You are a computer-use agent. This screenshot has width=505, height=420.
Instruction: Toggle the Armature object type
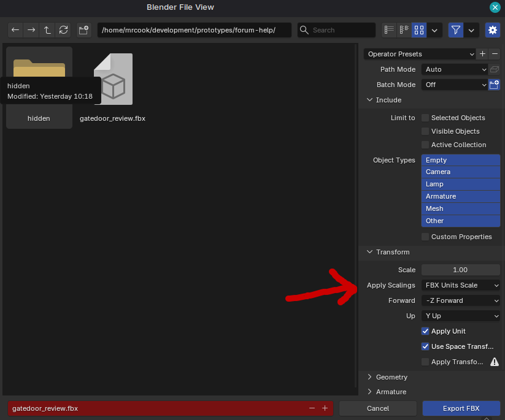(461, 196)
